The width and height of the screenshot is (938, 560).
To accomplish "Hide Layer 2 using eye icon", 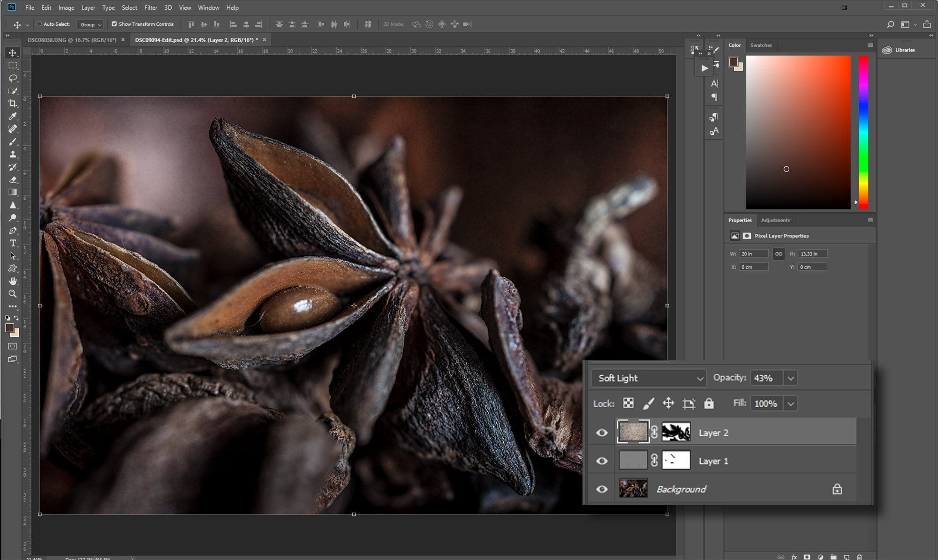I will click(x=602, y=433).
